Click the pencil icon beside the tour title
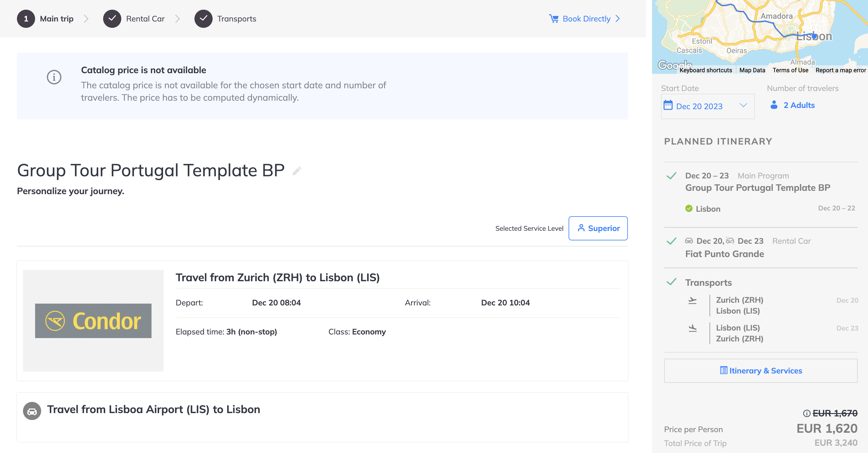The image size is (868, 453). click(x=296, y=171)
